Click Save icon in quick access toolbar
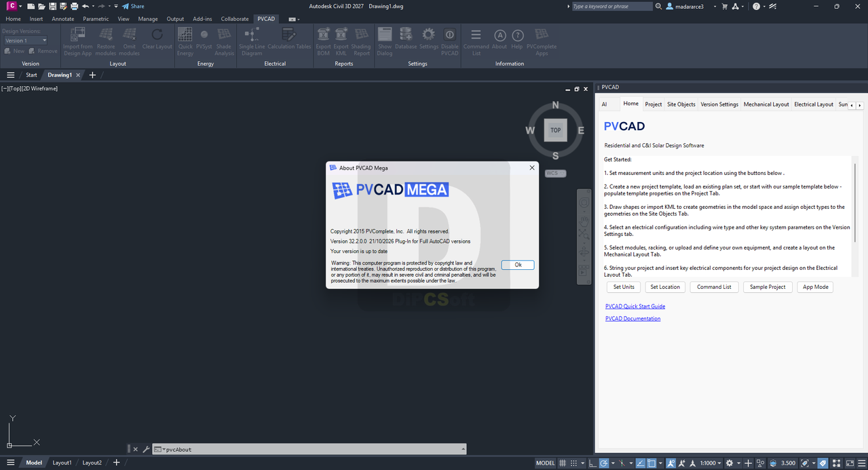868x470 pixels. point(52,6)
